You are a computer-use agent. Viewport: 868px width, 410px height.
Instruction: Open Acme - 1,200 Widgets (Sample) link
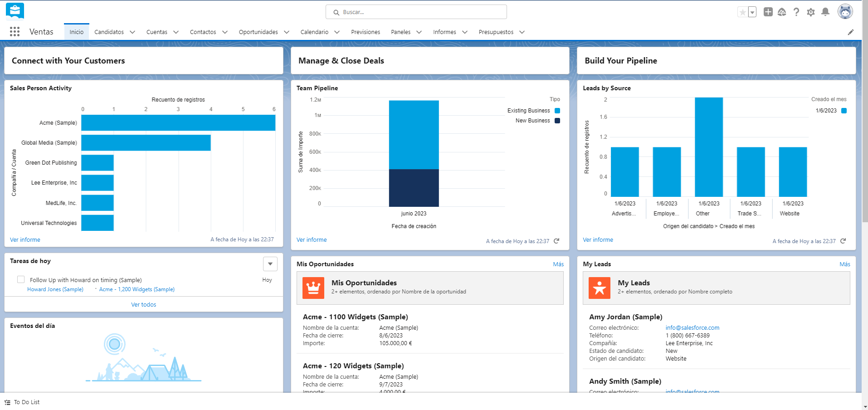[137, 289]
